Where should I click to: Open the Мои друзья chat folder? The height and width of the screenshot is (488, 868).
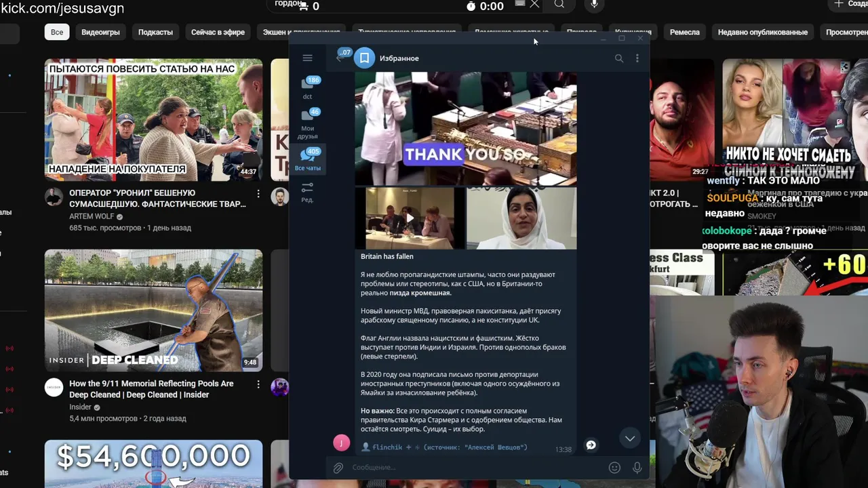[x=308, y=123]
